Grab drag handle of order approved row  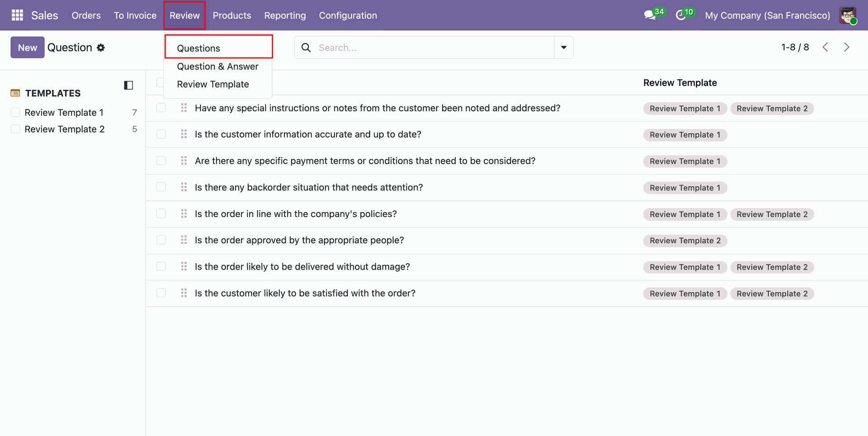tap(184, 240)
